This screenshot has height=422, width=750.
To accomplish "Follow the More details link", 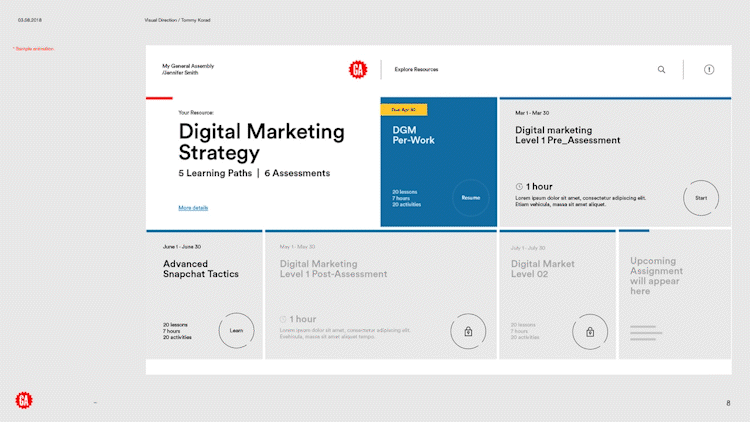I will (x=193, y=208).
